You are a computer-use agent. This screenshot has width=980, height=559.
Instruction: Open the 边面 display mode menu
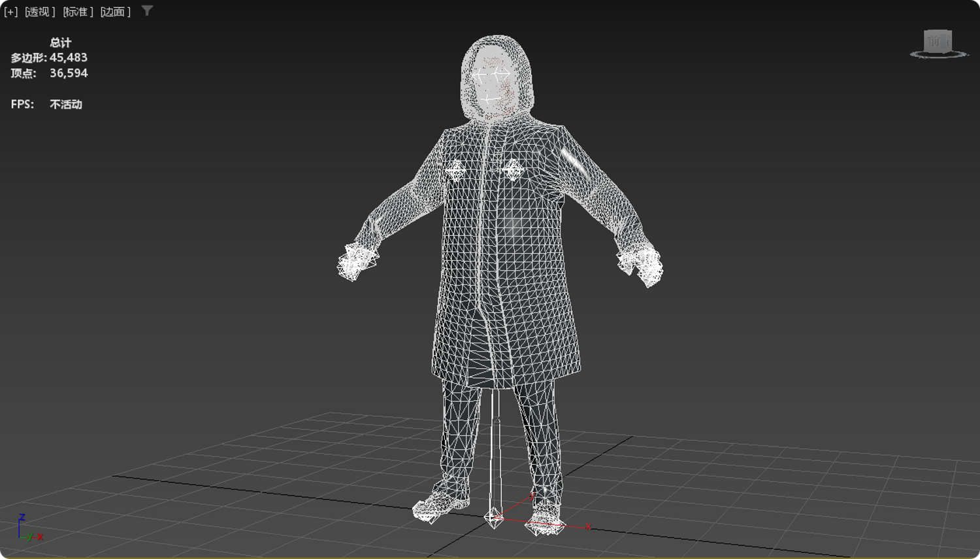click(x=116, y=12)
